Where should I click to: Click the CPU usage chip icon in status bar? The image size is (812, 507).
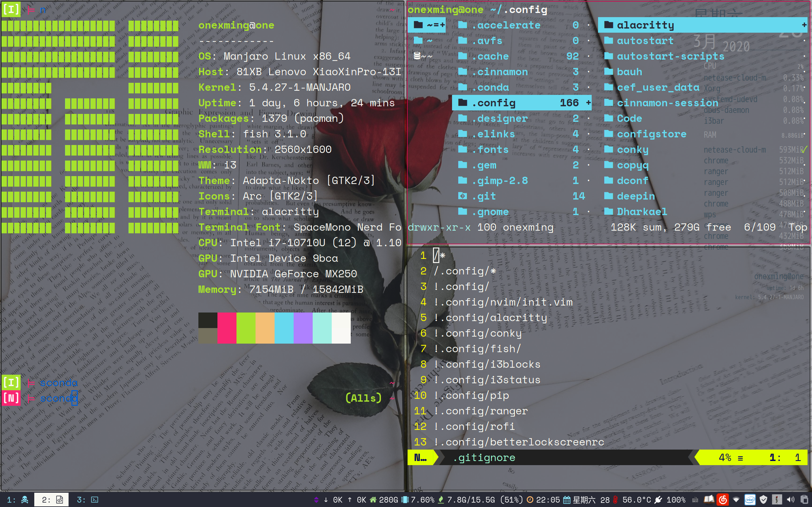click(x=405, y=500)
